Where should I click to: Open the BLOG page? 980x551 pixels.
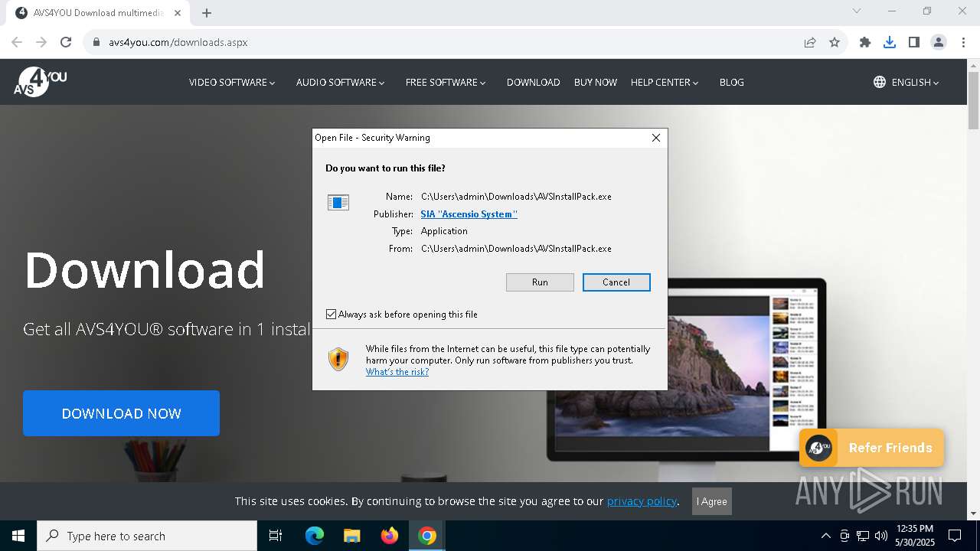tap(732, 82)
